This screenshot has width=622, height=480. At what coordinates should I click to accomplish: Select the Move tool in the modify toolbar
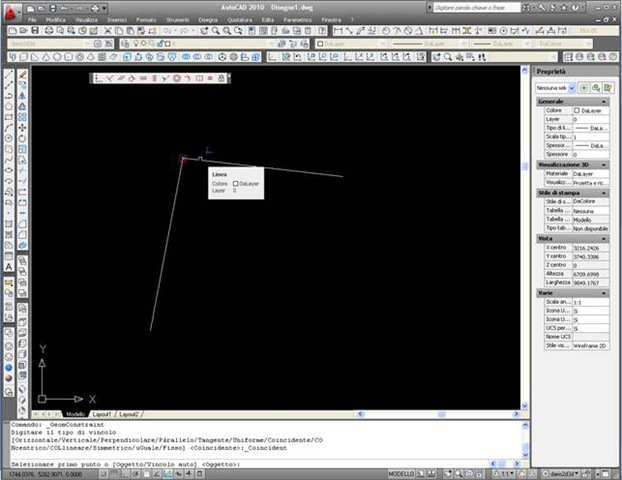[x=23, y=128]
